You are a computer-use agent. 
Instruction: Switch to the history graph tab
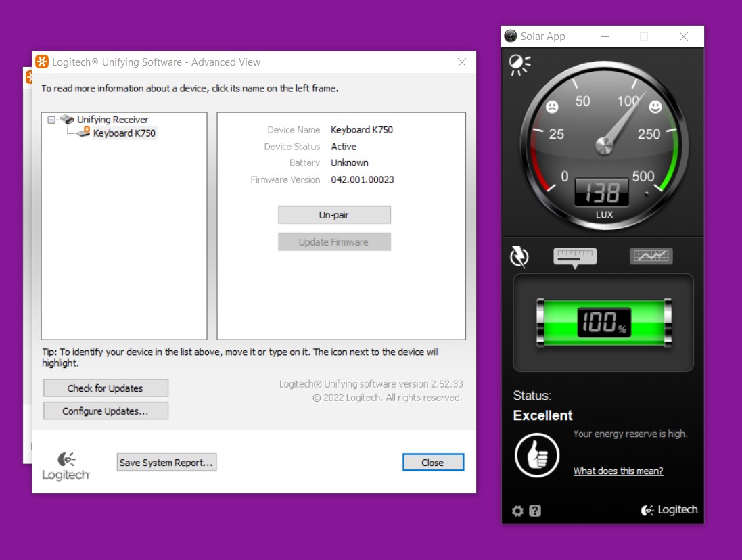click(x=651, y=256)
